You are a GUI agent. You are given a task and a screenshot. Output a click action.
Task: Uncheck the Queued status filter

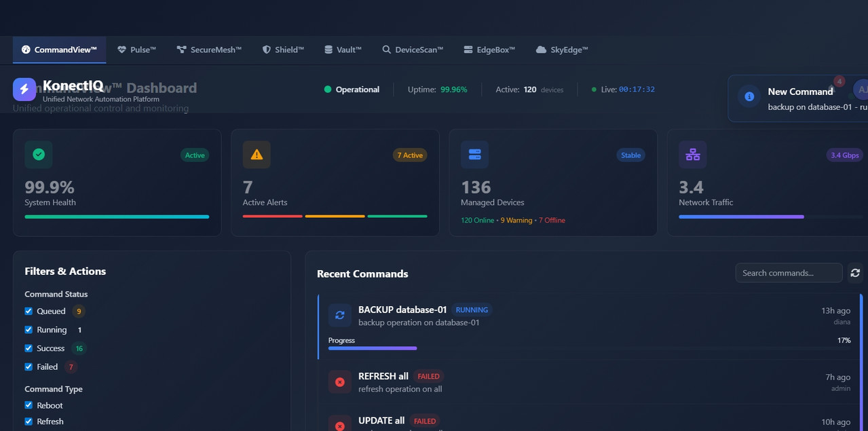coord(29,311)
